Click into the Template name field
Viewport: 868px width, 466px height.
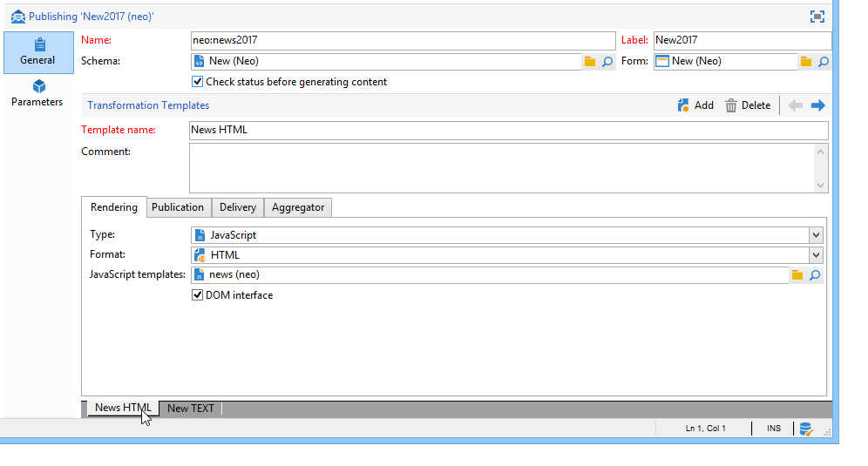[x=509, y=130]
